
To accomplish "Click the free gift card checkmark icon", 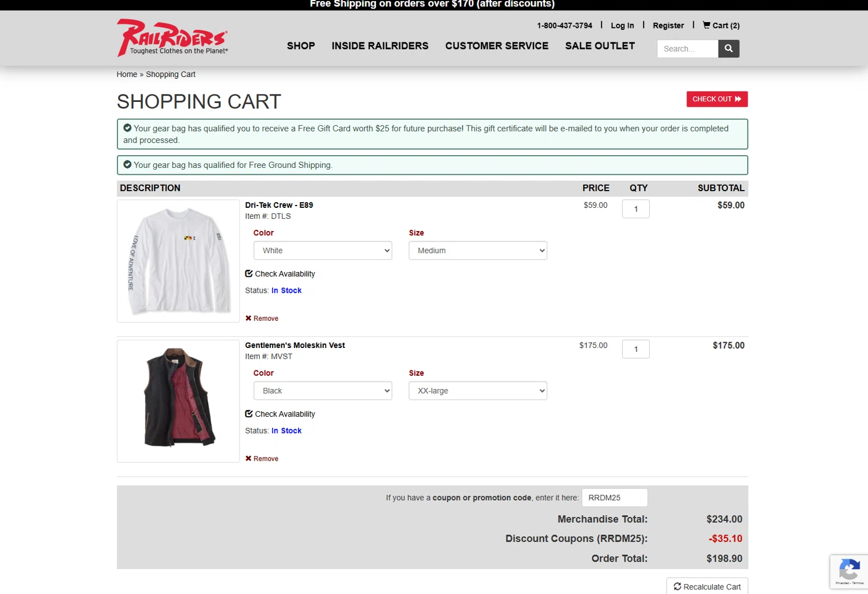I will point(127,128).
